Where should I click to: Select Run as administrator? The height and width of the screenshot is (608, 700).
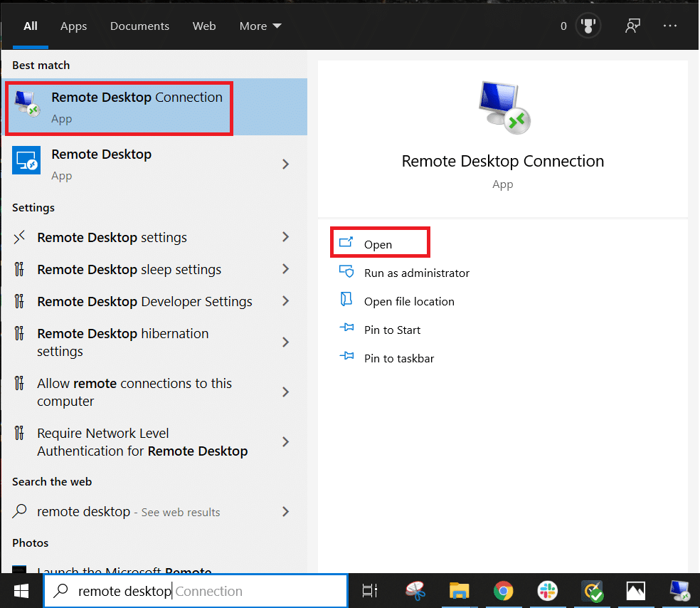[415, 273]
